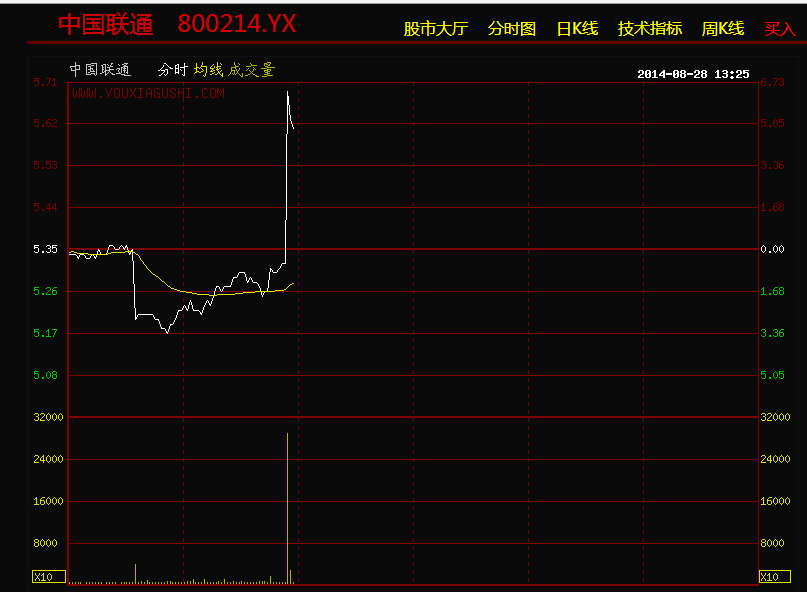Click the red 买入 button
807x592 pixels.
[780, 29]
